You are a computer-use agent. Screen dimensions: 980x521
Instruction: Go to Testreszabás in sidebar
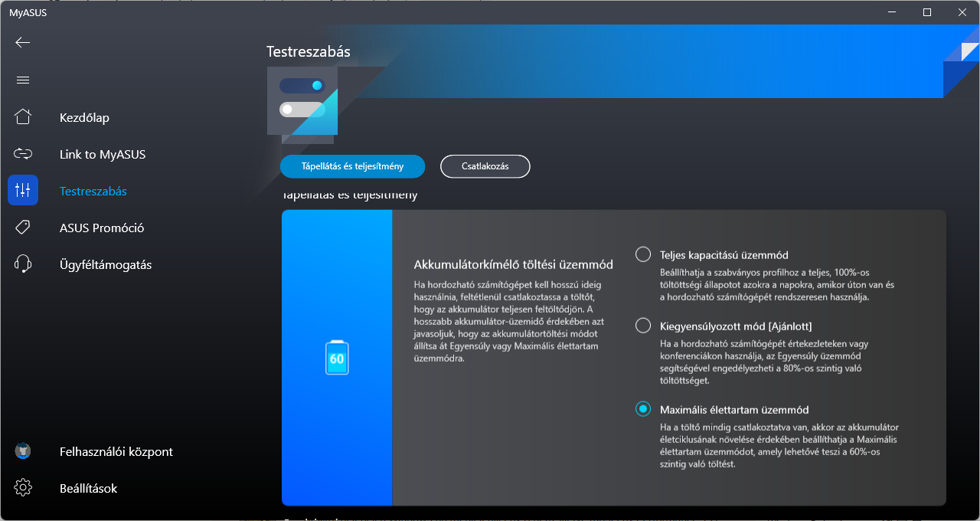coord(93,191)
